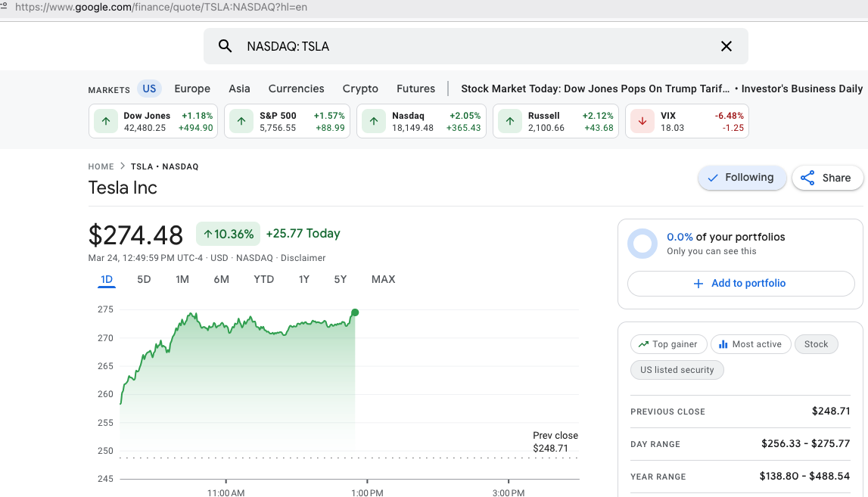Click the plus icon in Add to portfolio

point(698,284)
